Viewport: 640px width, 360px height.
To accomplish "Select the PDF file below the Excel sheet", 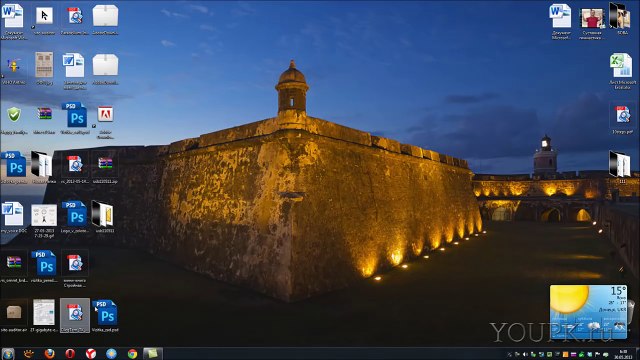I will [622, 116].
